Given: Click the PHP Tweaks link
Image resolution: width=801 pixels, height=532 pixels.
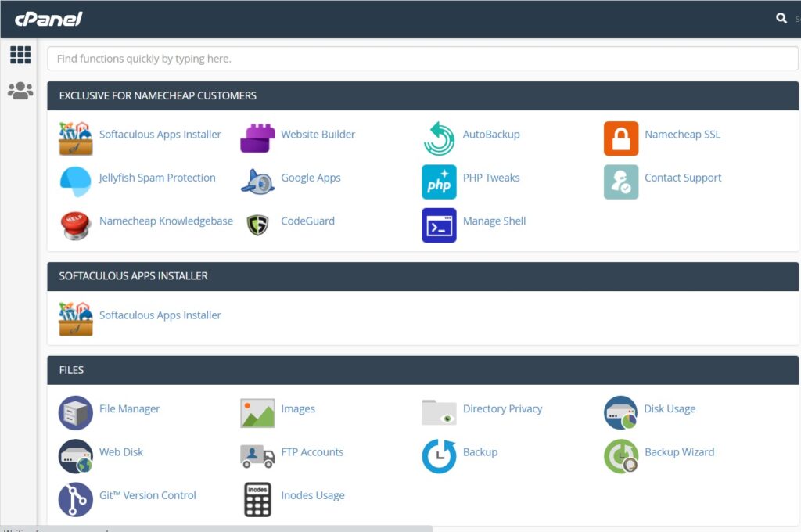Looking at the screenshot, I should coord(491,178).
